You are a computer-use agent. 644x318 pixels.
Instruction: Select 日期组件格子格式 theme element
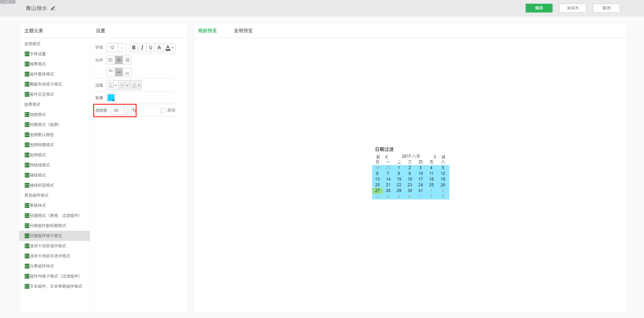tap(55, 236)
